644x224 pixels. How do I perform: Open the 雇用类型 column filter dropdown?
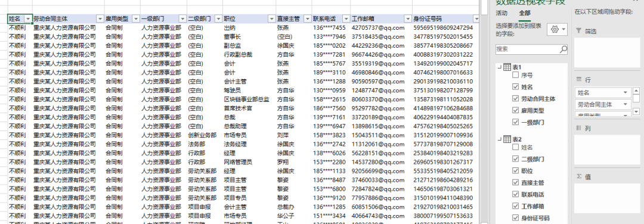135,19
